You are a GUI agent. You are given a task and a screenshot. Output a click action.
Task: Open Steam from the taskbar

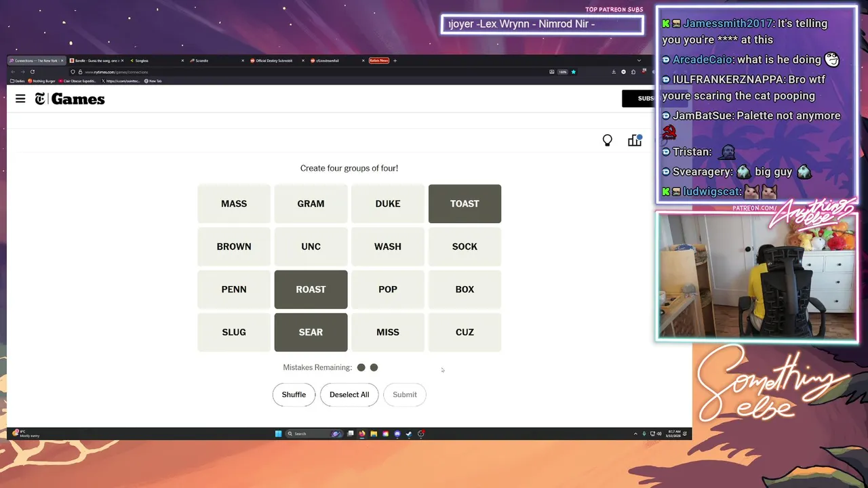point(409,434)
